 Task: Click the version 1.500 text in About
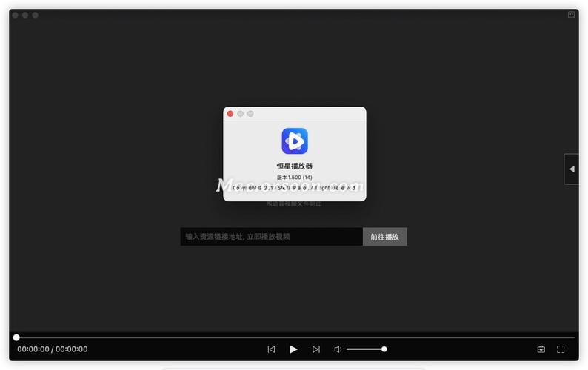click(x=294, y=178)
